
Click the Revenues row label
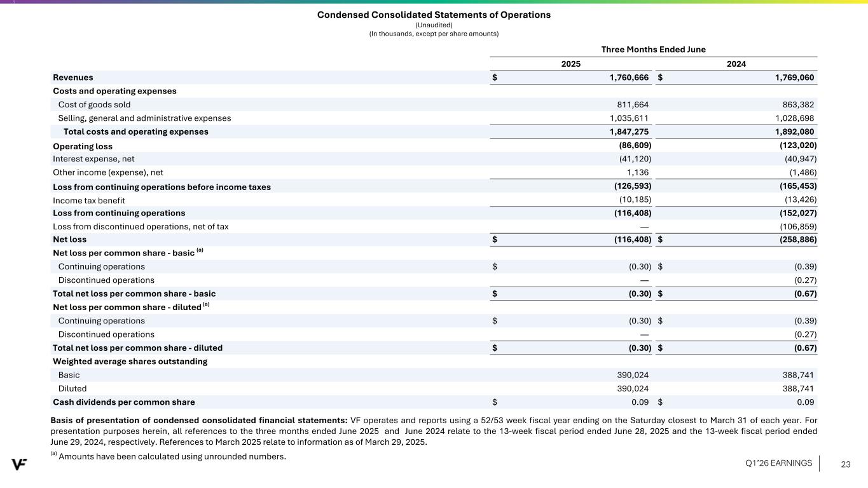click(72, 78)
